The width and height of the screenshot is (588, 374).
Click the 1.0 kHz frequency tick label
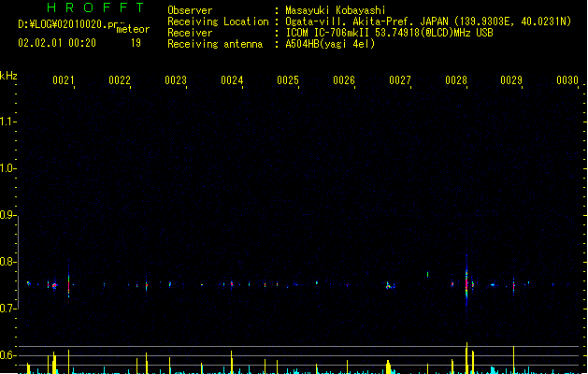click(7, 168)
